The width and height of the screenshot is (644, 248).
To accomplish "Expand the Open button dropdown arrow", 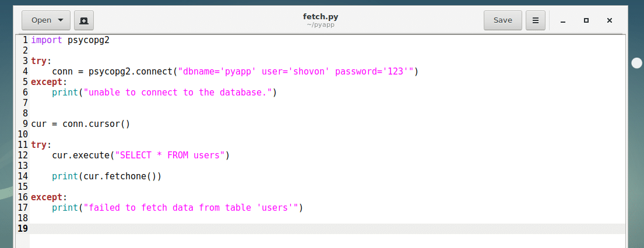I will click(x=61, y=20).
